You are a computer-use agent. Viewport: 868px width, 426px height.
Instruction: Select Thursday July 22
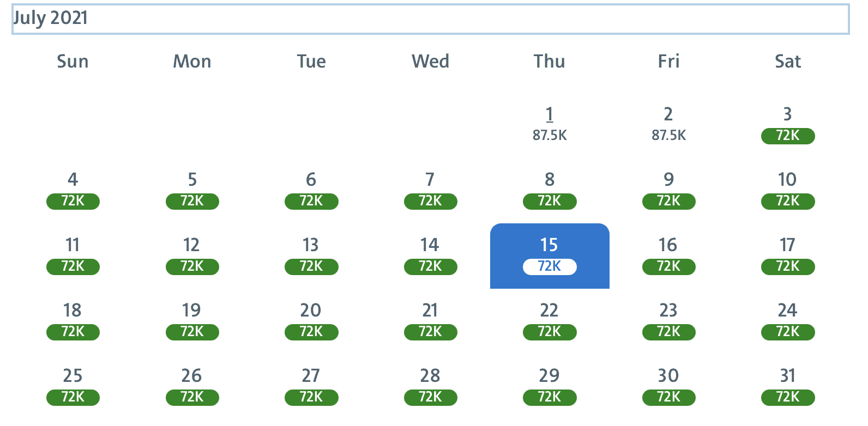click(x=550, y=320)
